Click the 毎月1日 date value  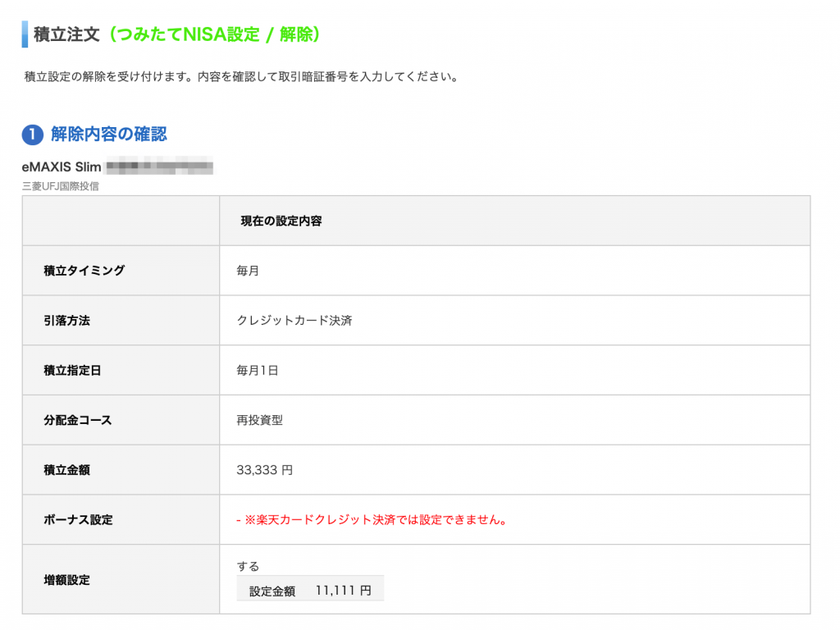254,369
